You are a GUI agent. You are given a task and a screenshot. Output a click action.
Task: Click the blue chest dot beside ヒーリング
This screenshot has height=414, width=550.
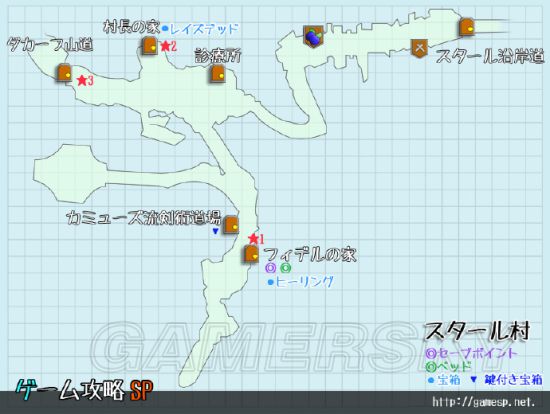tap(270, 282)
